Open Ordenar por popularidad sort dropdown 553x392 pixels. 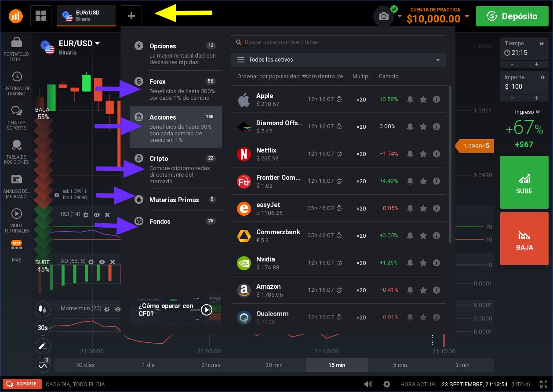click(271, 76)
